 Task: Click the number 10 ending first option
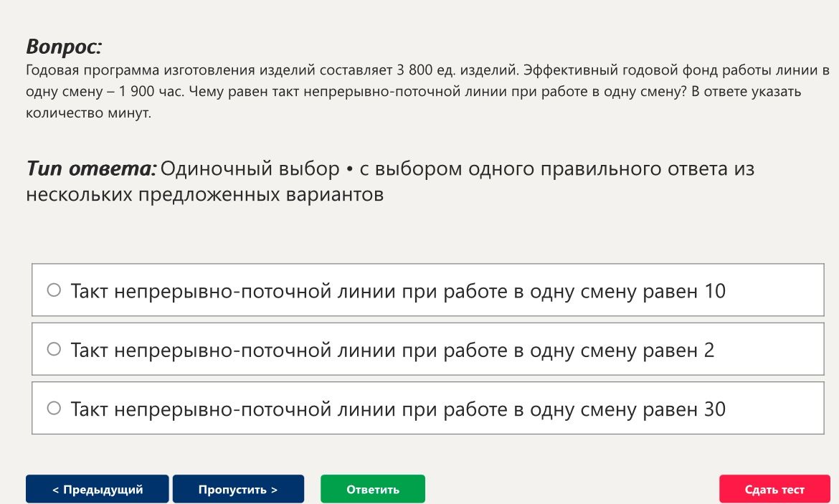715,291
